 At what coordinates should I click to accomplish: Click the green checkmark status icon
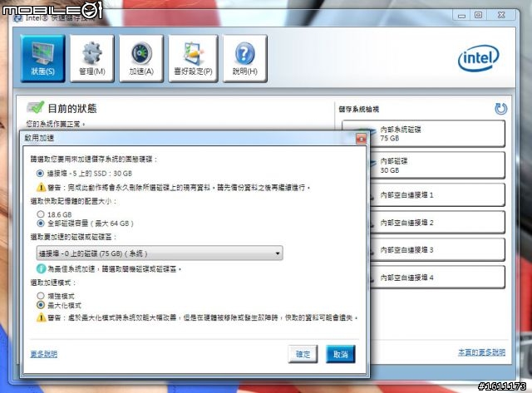click(35, 107)
